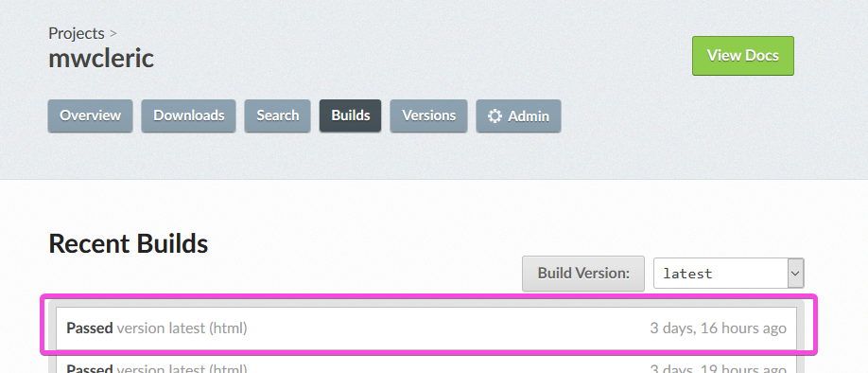The height and width of the screenshot is (373, 868).
Task: Click the green View Docs button
Action: point(743,56)
